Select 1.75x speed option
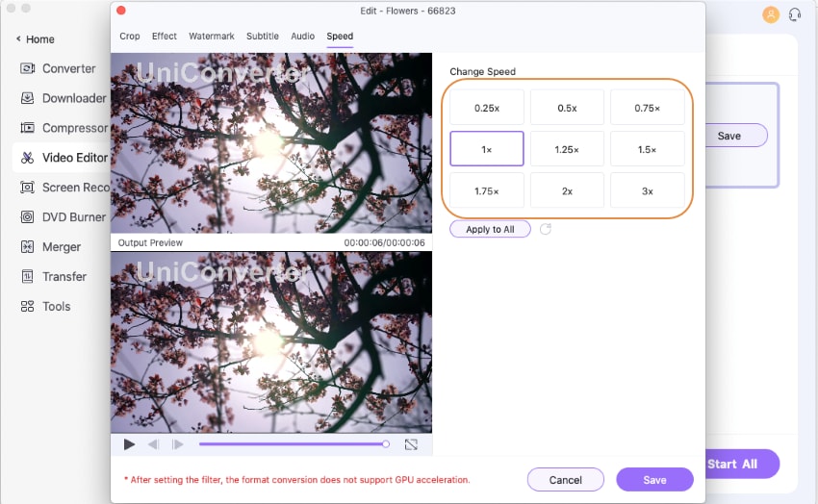Screen dimensions: 818x504 click(487, 190)
